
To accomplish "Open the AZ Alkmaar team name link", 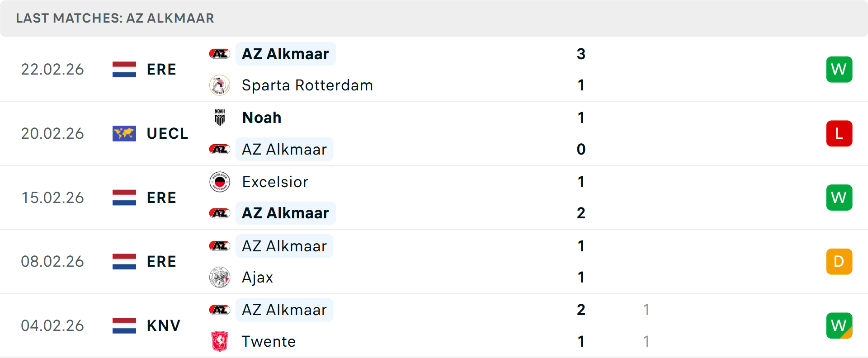I will click(x=285, y=53).
